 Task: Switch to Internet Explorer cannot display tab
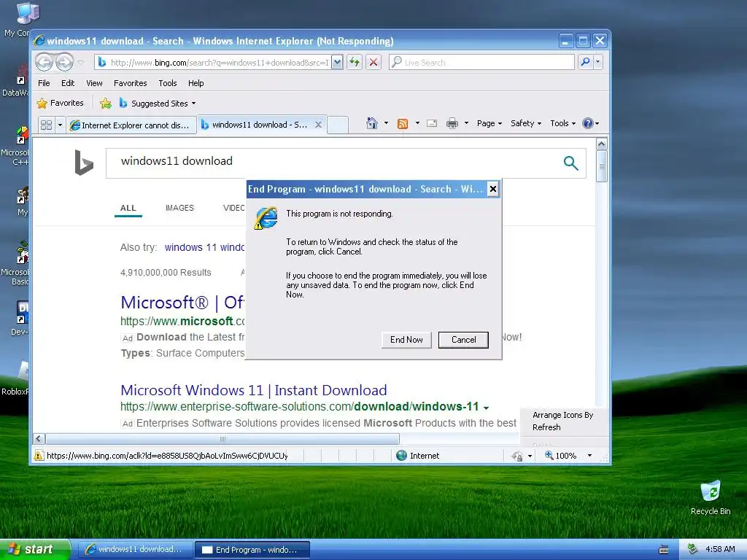(131, 125)
